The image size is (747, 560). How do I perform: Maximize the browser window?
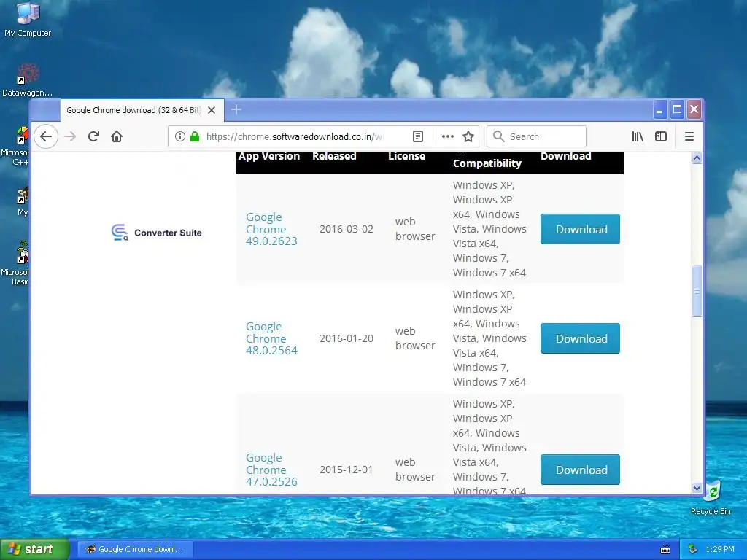(677, 110)
